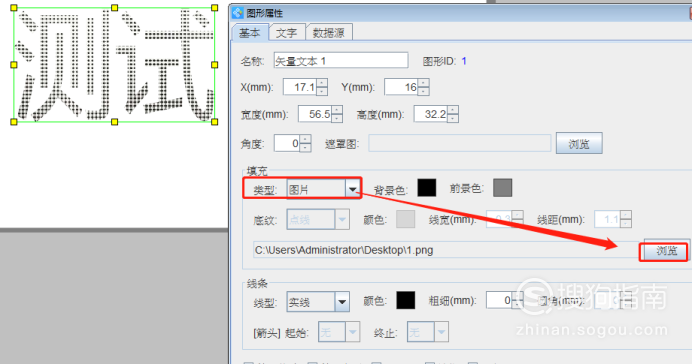Click 浏览 button for fill image
692x364 pixels.
[666, 251]
